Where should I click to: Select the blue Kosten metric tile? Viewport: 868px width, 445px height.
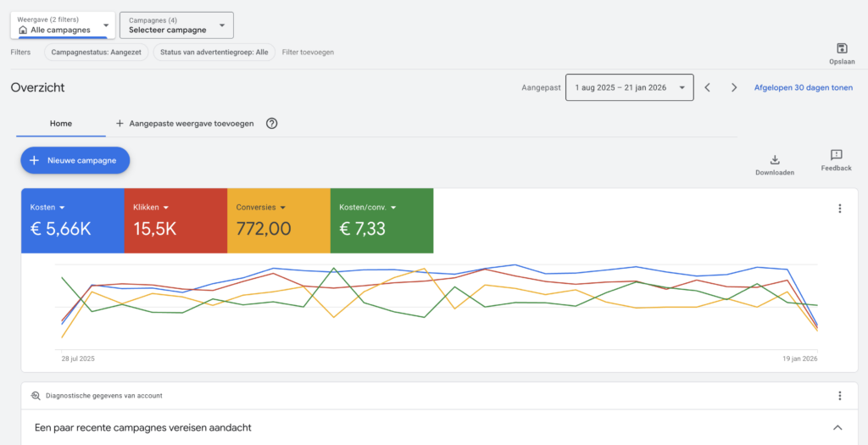pos(72,220)
